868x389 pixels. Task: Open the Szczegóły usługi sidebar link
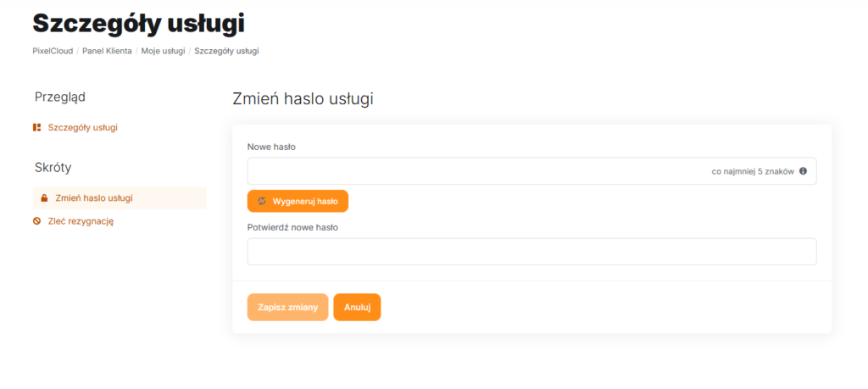pyautogui.click(x=82, y=128)
